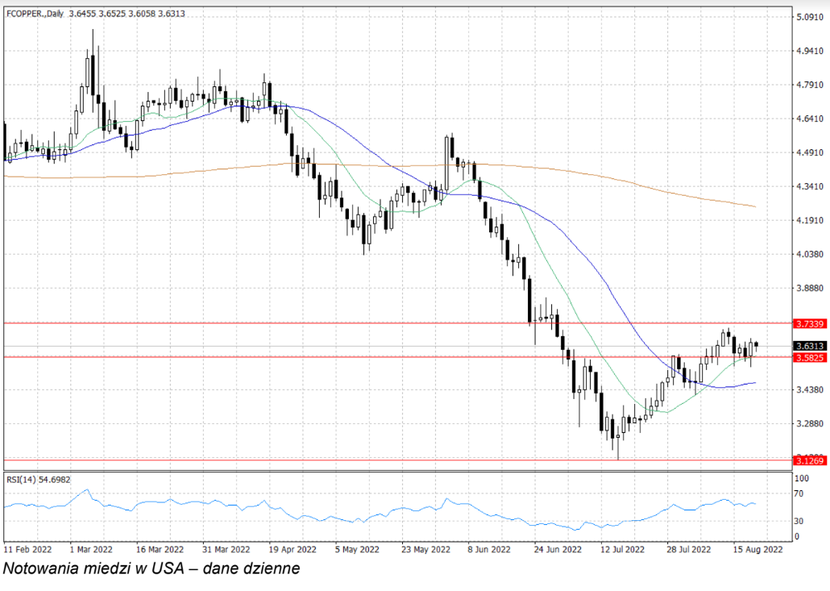The width and height of the screenshot is (830, 591).
Task: Click the caption Notowania miedzi w USA
Action: [x=150, y=570]
